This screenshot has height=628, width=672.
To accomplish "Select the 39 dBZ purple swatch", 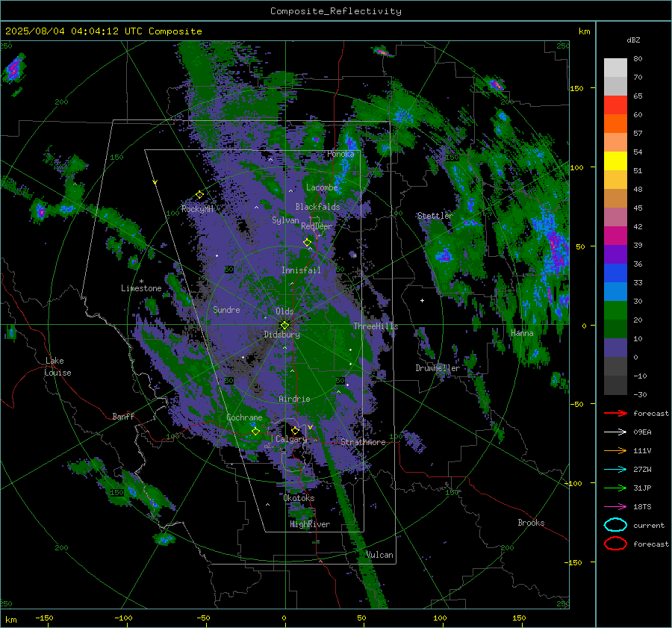I will point(615,254).
